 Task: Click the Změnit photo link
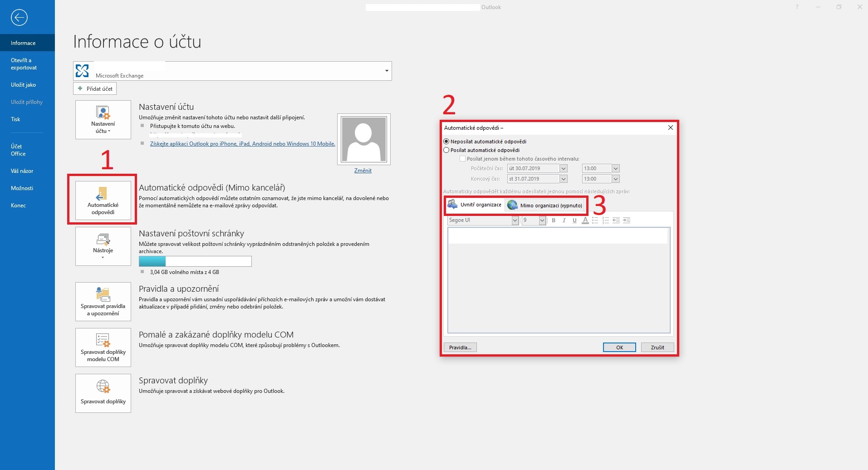pos(363,171)
